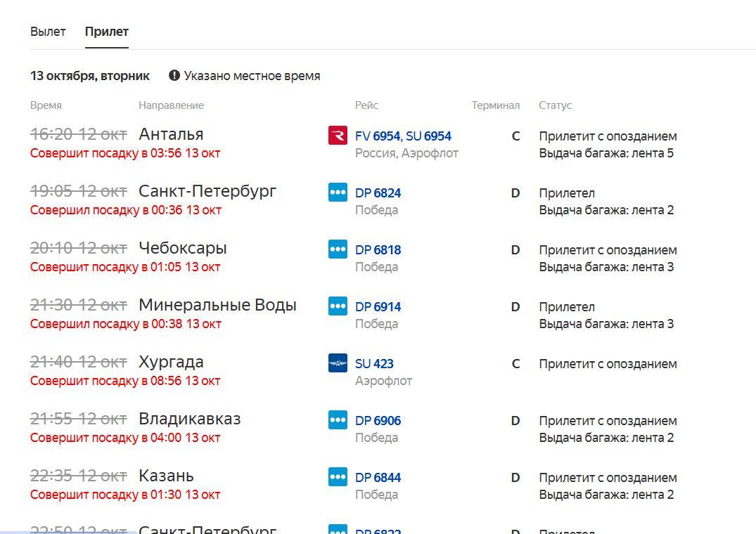Click the Указано местное время note
The height and width of the screenshot is (534, 756).
point(252,76)
